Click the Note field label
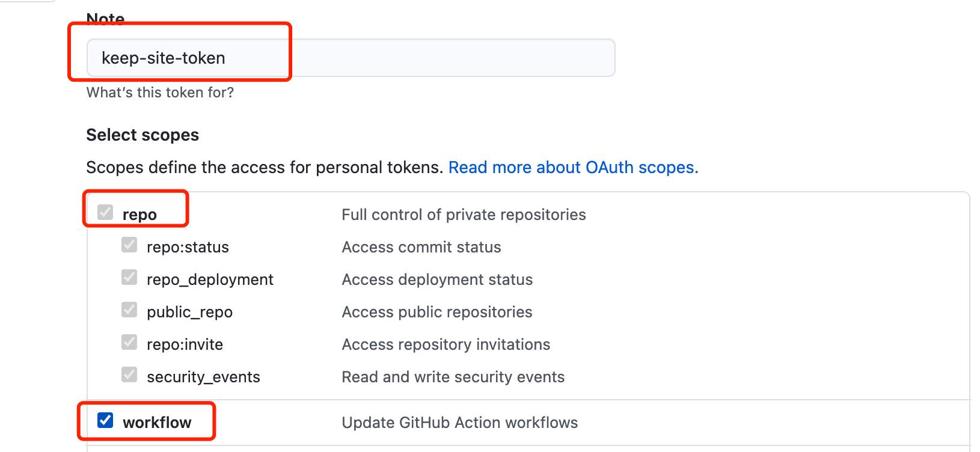The width and height of the screenshot is (980, 452). (x=105, y=19)
